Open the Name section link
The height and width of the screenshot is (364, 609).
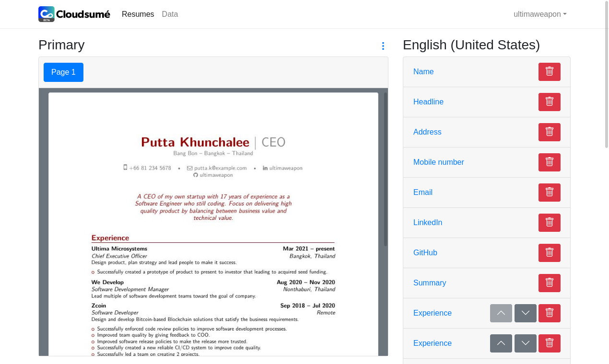click(423, 72)
